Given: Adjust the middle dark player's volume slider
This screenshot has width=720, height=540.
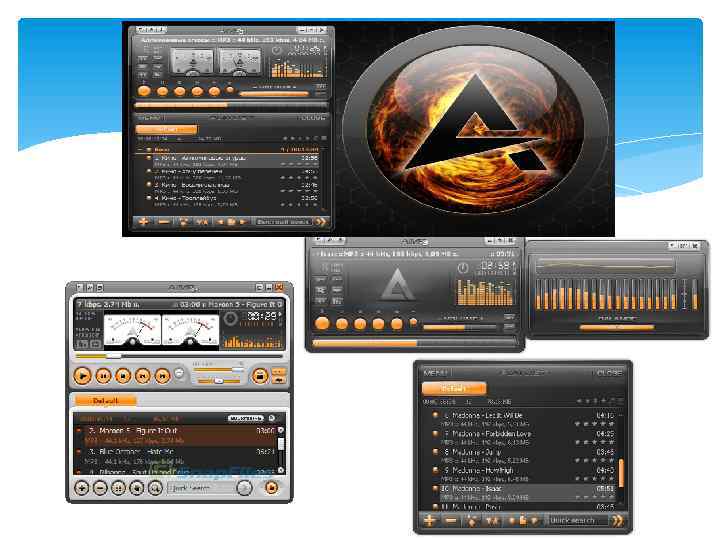Looking at the screenshot, I should (x=460, y=327).
